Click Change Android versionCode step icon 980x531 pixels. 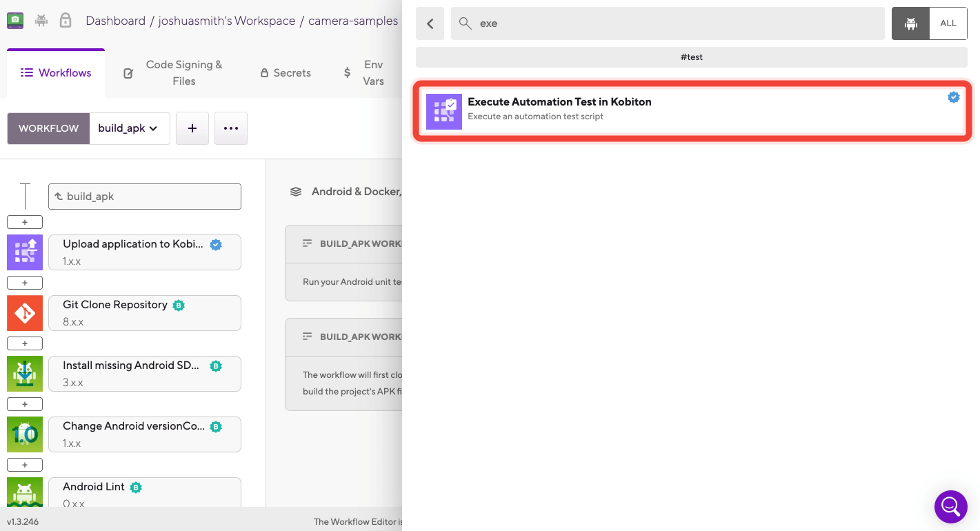[x=25, y=434]
